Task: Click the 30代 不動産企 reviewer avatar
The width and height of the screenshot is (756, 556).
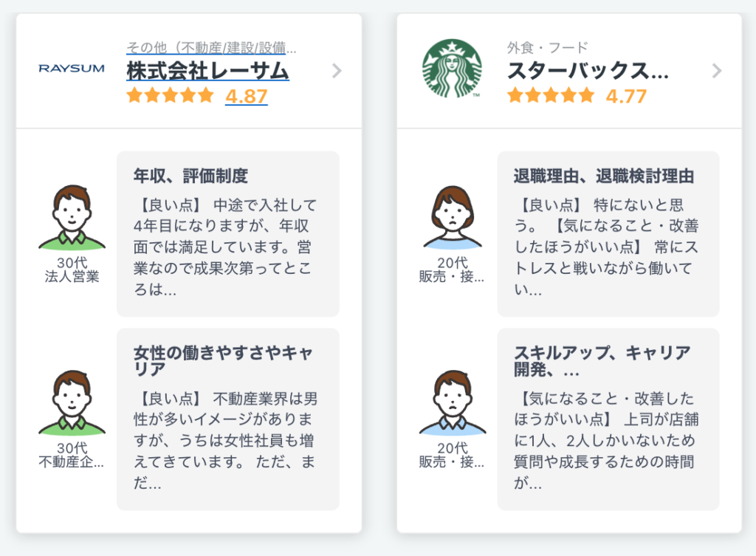Action: click(72, 402)
